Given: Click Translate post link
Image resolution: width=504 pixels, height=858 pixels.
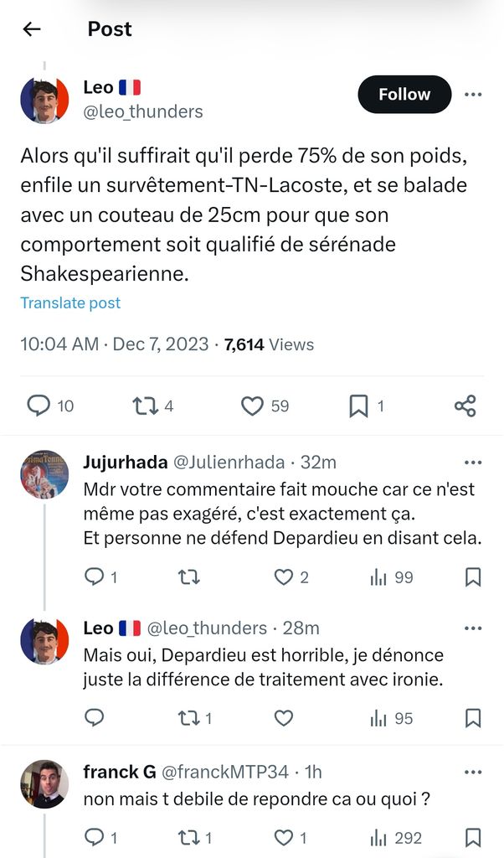Looking at the screenshot, I should 70,303.
